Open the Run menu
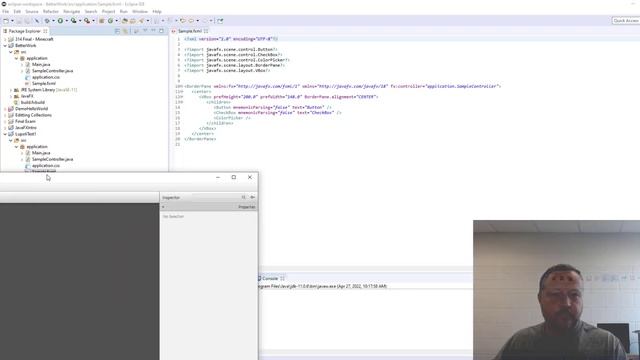This screenshot has height=360, width=640. (124, 11)
